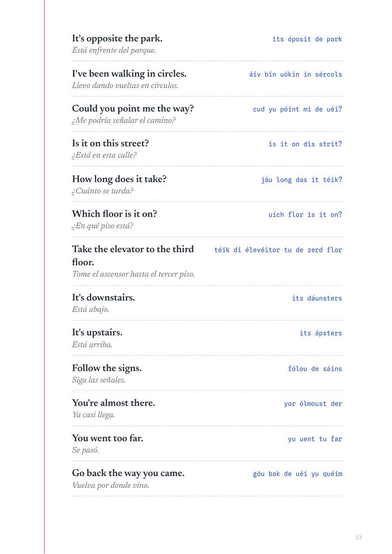The height and width of the screenshot is (554, 392).
Task: Select pronunciation "jáu long das it téik?"
Action: [x=301, y=180]
